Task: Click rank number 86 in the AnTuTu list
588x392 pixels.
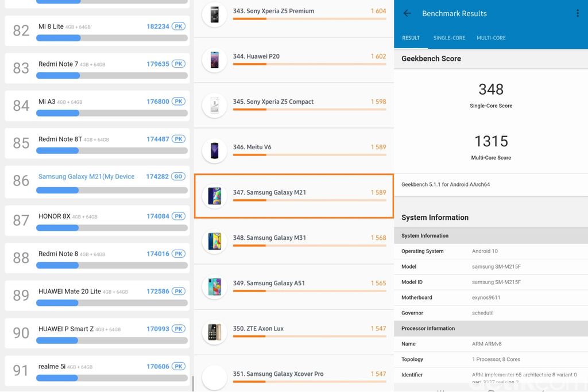Action: (x=21, y=180)
